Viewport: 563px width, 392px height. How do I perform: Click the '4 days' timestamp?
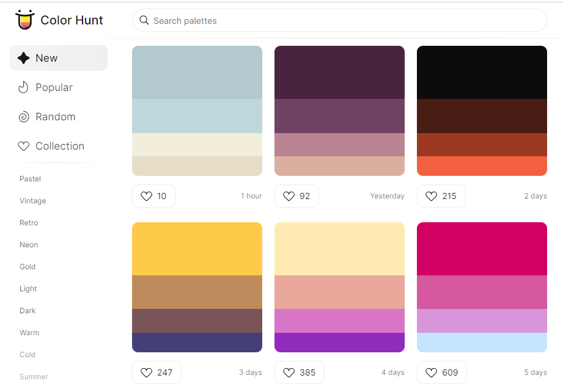(393, 372)
